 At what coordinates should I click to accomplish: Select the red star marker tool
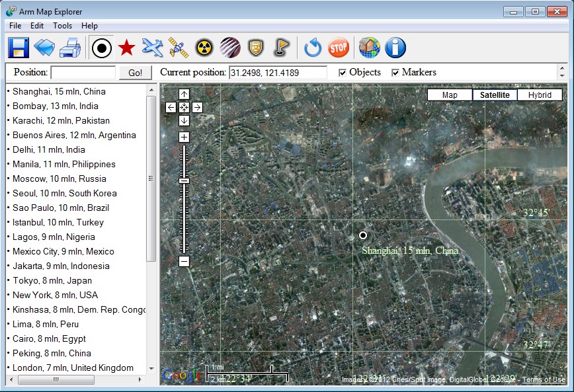126,48
